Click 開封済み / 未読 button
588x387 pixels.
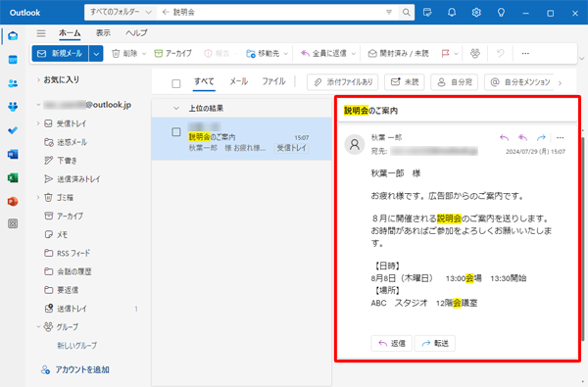(398, 54)
